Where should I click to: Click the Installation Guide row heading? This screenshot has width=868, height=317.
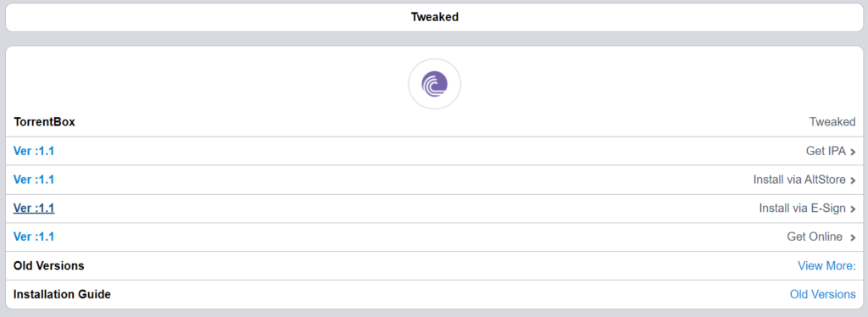pyautogui.click(x=62, y=294)
